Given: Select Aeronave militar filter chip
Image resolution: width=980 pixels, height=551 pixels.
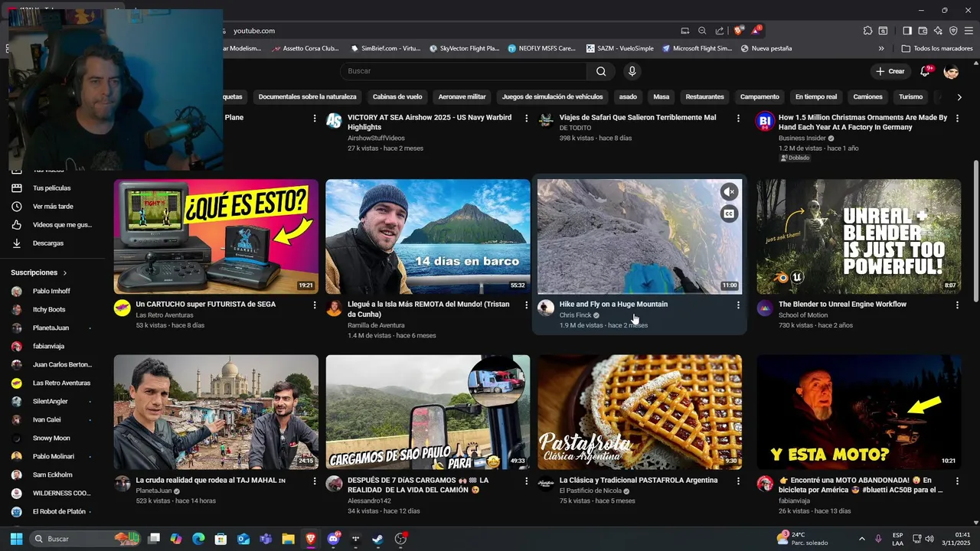Looking at the screenshot, I should point(462,97).
